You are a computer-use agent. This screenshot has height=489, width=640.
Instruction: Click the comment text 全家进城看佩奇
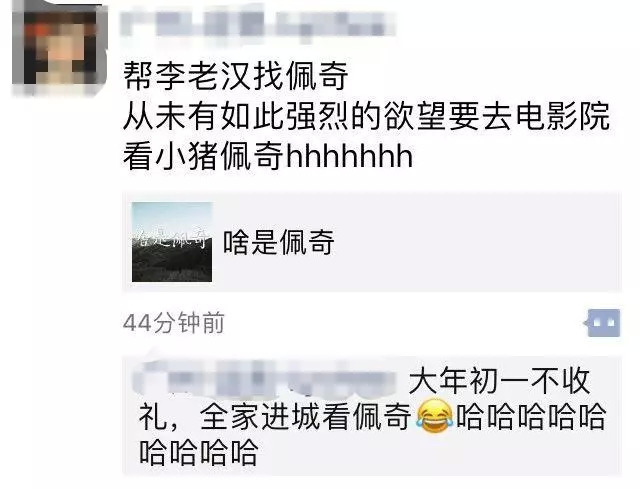coord(306,417)
